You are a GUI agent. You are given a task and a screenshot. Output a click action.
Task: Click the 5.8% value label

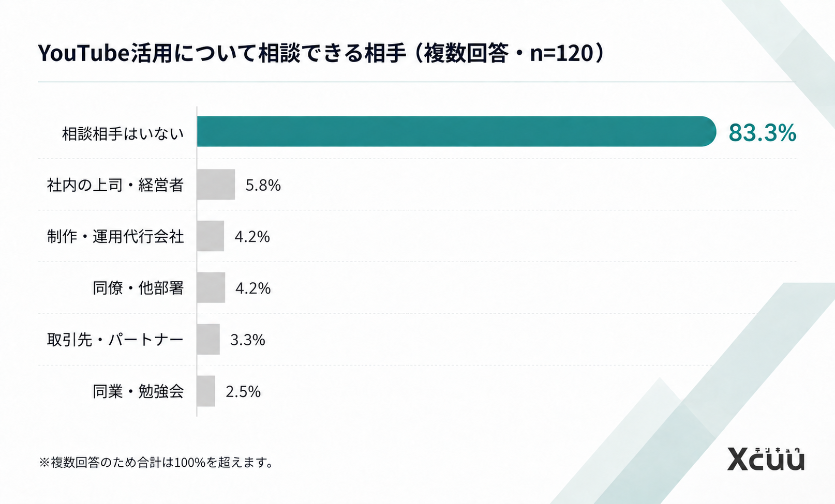[x=263, y=185]
